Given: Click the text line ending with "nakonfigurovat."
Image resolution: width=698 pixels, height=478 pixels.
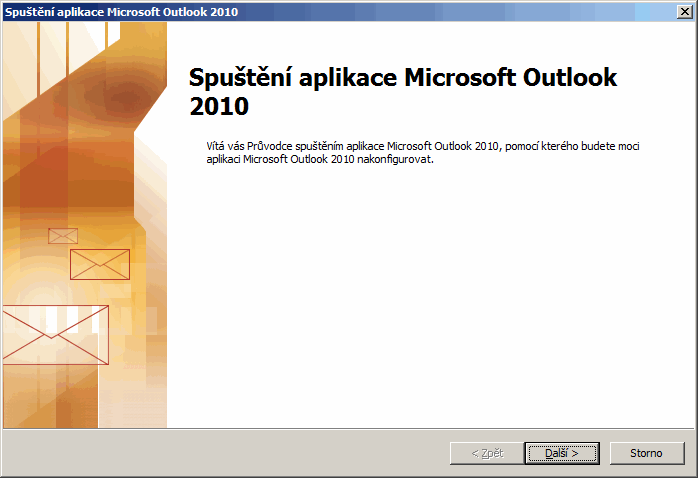Looking at the screenshot, I should click(320, 160).
